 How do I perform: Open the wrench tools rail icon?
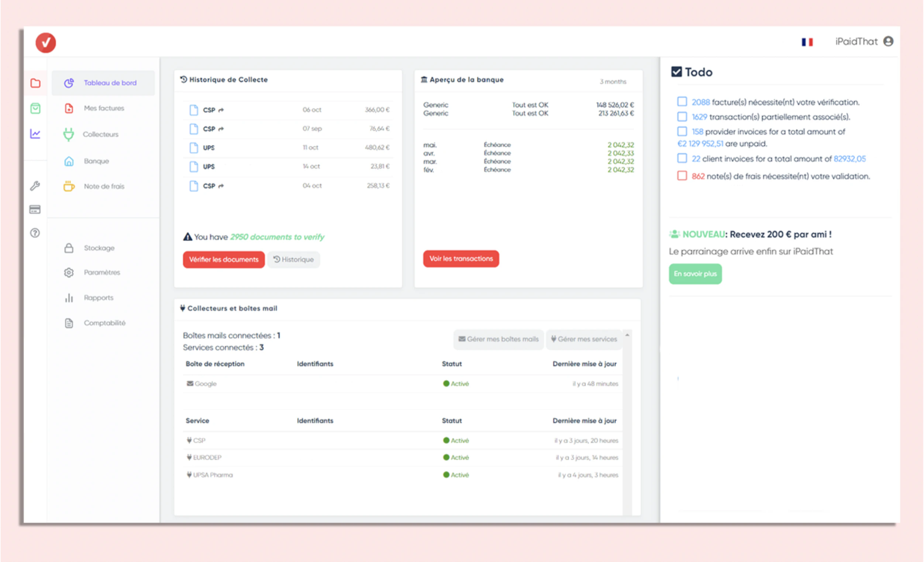[x=35, y=186]
